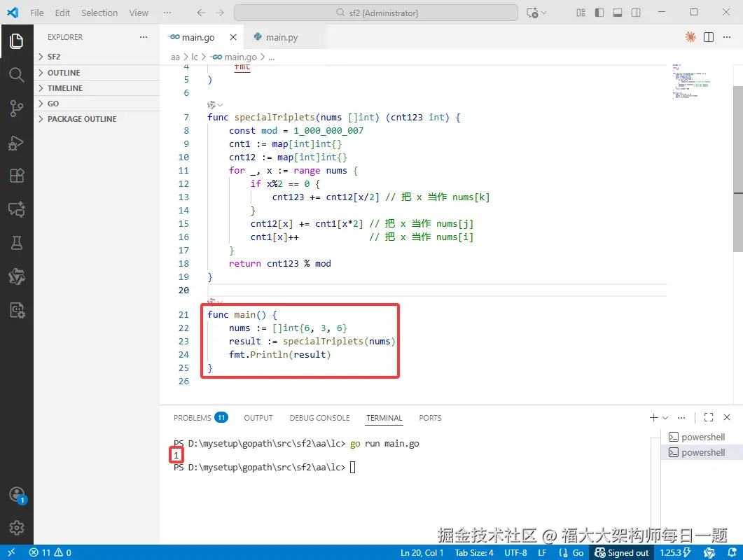Click errors and warnings count in status bar
This screenshot has width=743, height=560.
tap(50, 552)
